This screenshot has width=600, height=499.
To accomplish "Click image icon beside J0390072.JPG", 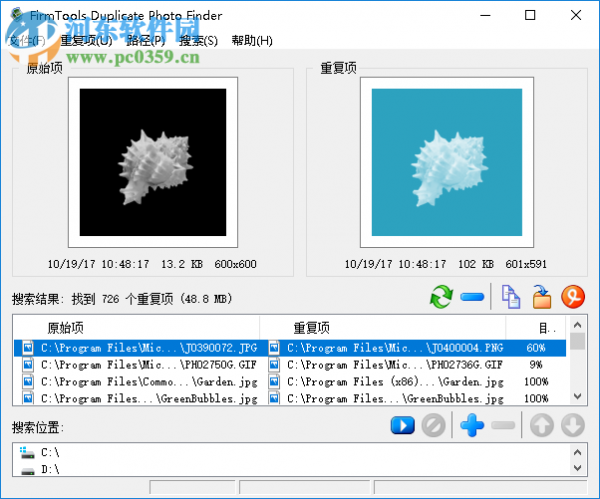I will tap(28, 347).
